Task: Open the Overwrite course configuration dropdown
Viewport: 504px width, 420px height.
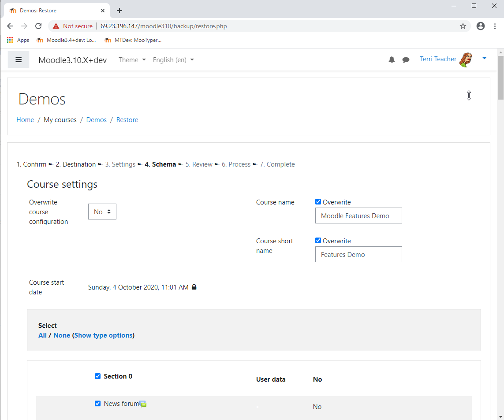Action: tap(102, 212)
